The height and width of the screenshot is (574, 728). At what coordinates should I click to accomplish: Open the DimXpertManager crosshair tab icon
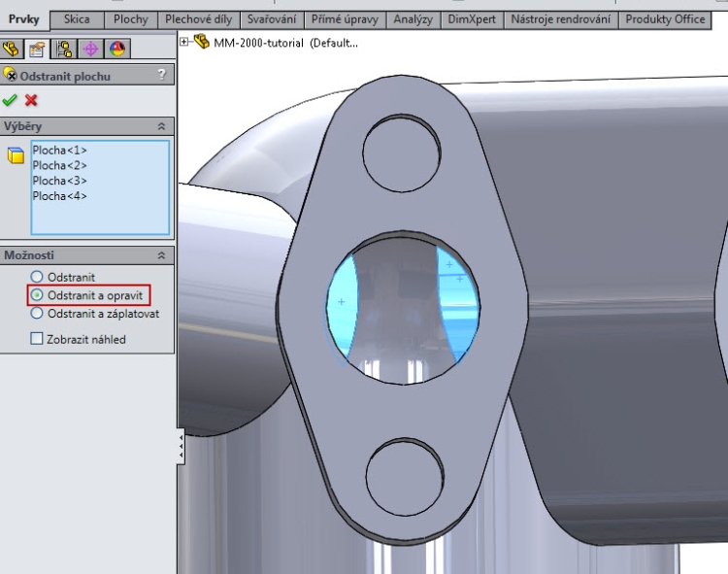click(90, 49)
